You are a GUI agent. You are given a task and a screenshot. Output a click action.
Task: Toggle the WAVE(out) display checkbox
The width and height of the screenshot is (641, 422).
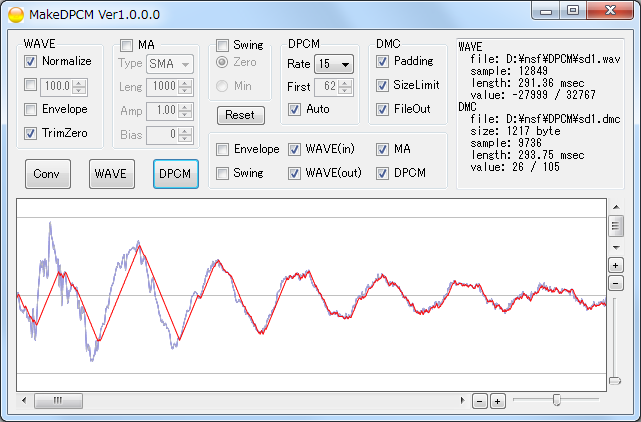[x=294, y=173]
